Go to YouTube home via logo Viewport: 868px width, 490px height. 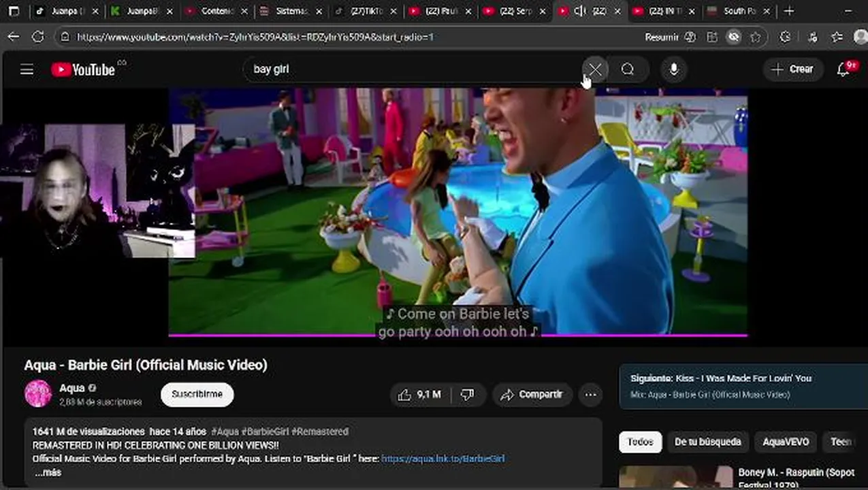[83, 69]
